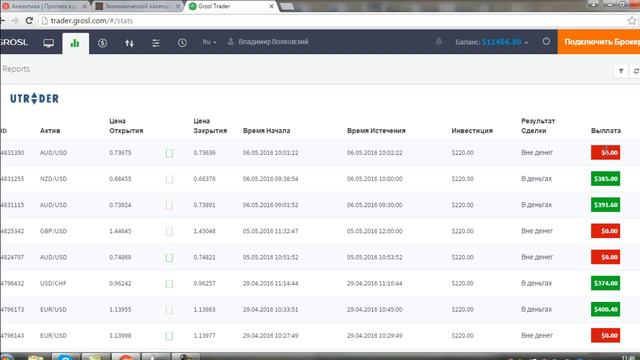Click the direction indicator for trade 4831350
The height and width of the screenshot is (360, 640).
point(169,153)
